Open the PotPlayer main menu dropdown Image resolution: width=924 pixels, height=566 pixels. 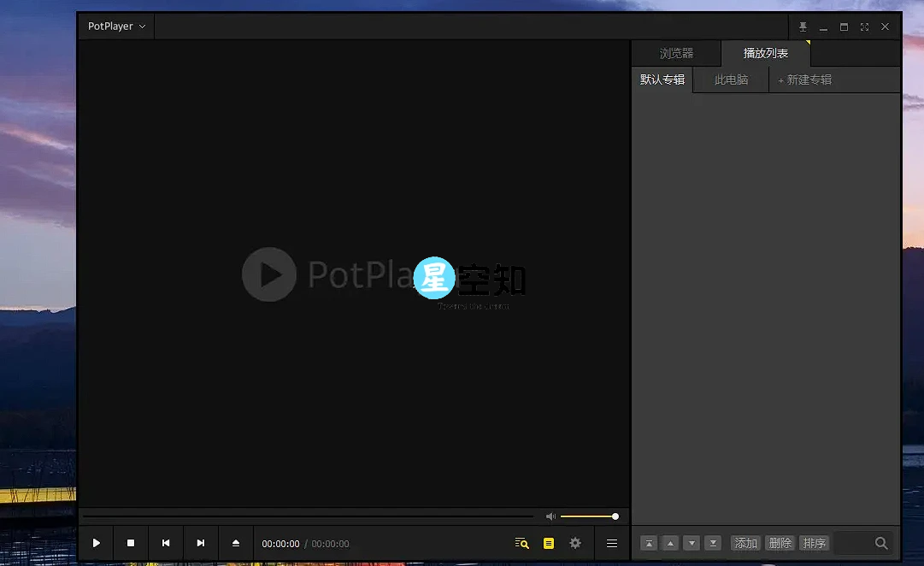click(x=114, y=26)
